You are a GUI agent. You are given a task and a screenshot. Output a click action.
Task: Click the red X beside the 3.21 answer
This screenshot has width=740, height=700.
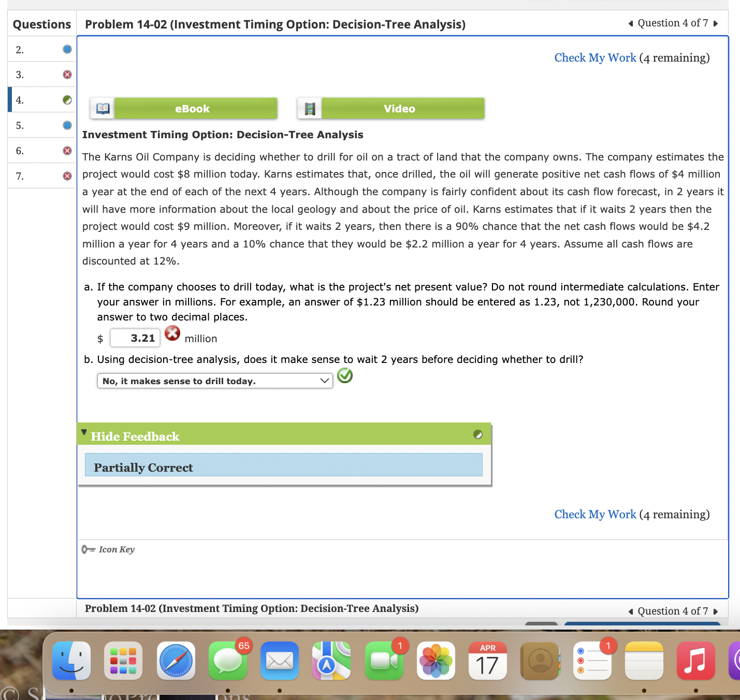click(172, 334)
